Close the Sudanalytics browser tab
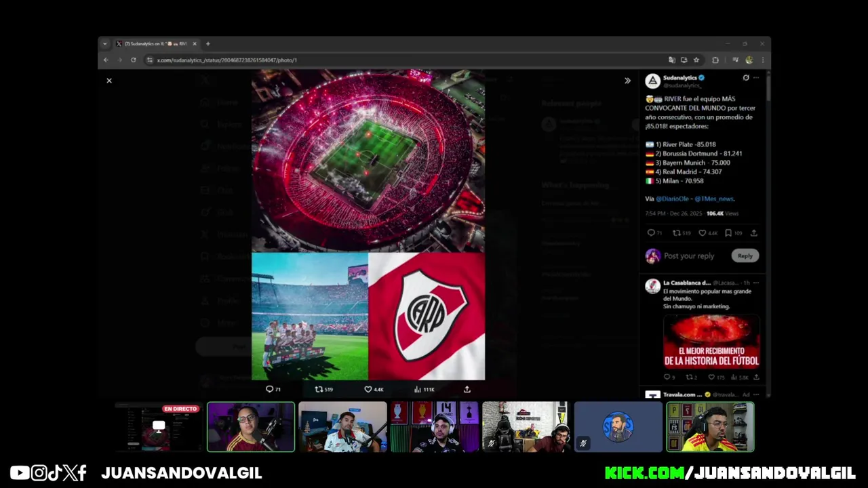Image resolution: width=868 pixels, height=488 pixels. click(x=195, y=44)
